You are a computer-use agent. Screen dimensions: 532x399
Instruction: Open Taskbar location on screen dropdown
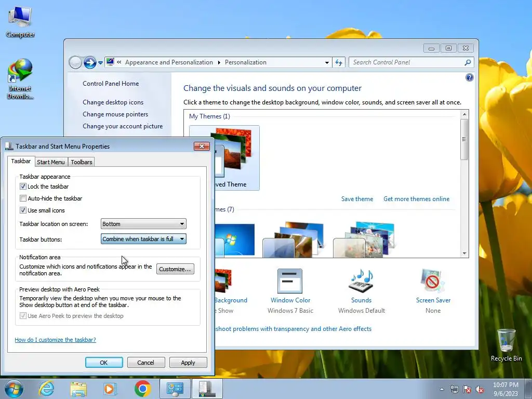143,224
